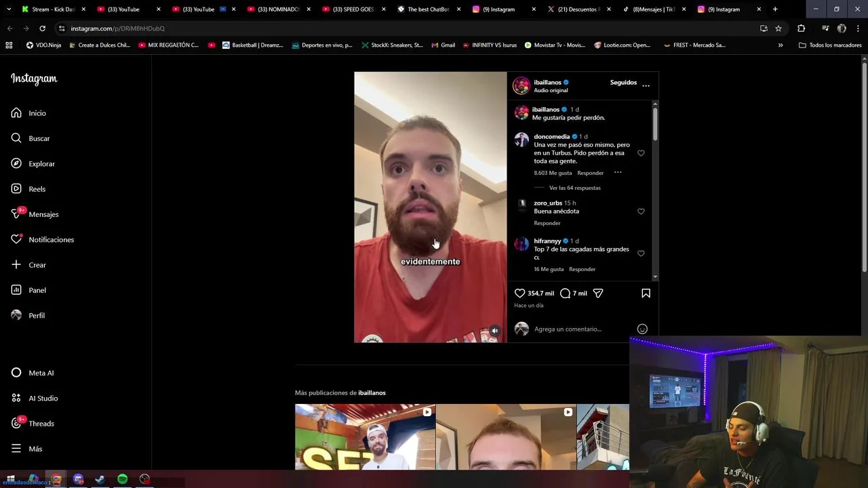Go back in browser history
Image resolution: width=868 pixels, height=488 pixels.
(x=9, y=28)
